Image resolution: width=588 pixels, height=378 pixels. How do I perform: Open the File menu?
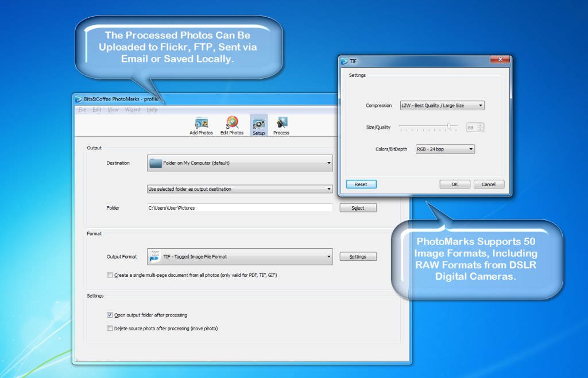click(82, 110)
